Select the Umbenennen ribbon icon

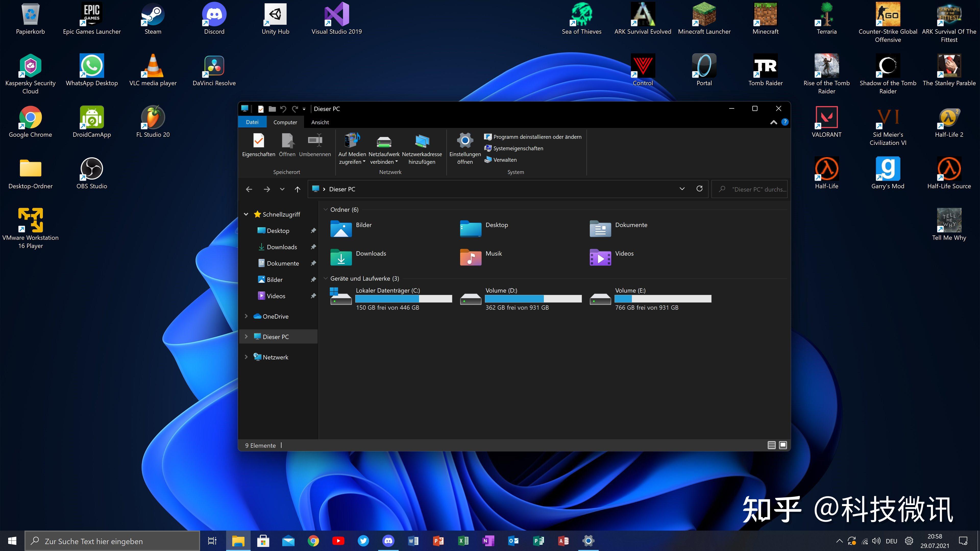click(x=315, y=144)
